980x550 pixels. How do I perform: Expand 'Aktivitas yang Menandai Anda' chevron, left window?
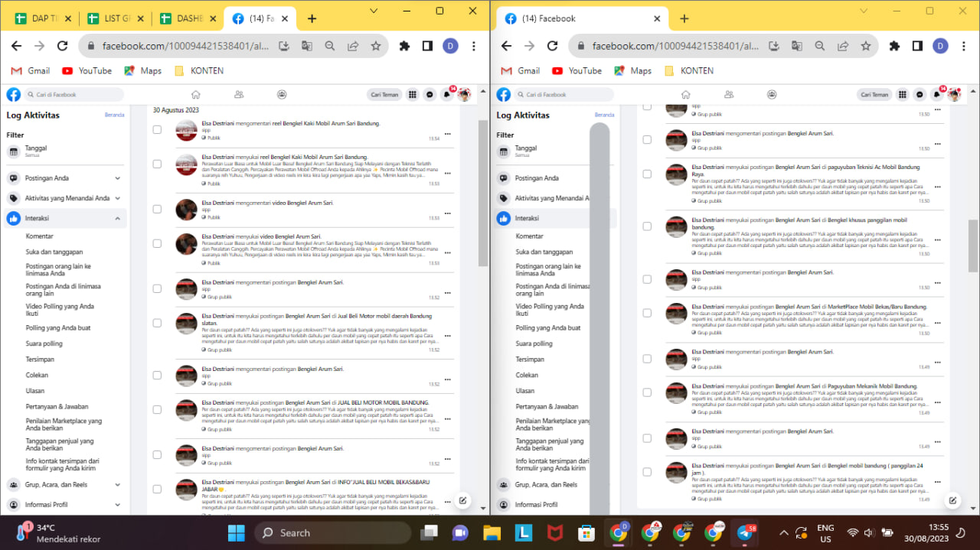click(x=118, y=198)
